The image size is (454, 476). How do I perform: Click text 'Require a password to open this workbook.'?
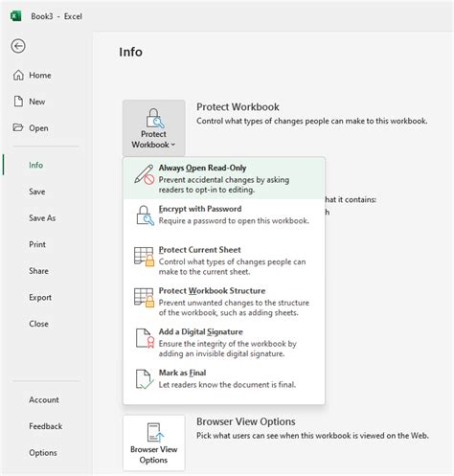coord(234,221)
